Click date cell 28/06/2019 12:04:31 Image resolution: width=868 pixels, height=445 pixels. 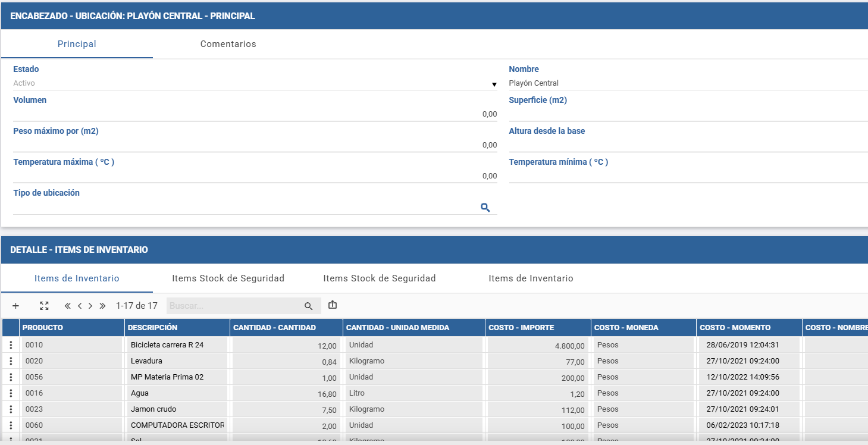coord(749,345)
